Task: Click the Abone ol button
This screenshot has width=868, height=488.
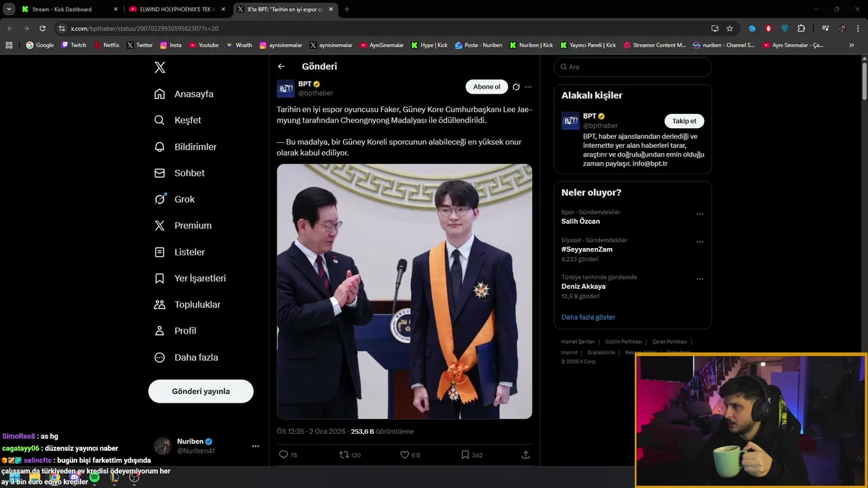Action: click(x=487, y=87)
